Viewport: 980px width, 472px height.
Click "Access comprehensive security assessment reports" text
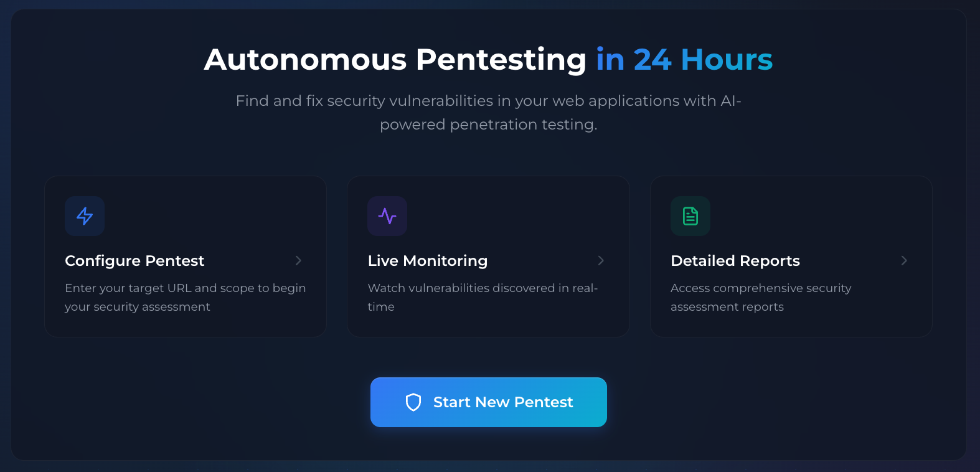point(760,297)
